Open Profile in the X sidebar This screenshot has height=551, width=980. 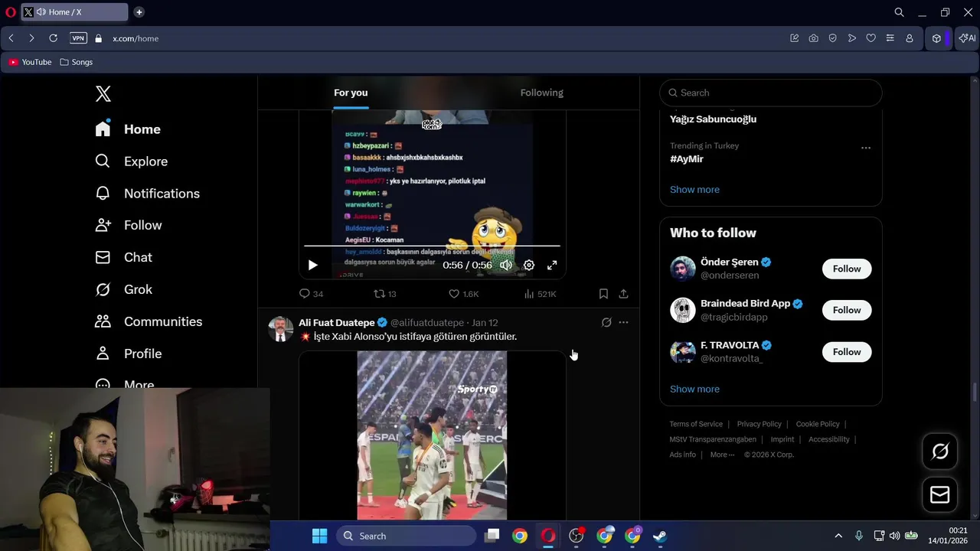[128, 354]
